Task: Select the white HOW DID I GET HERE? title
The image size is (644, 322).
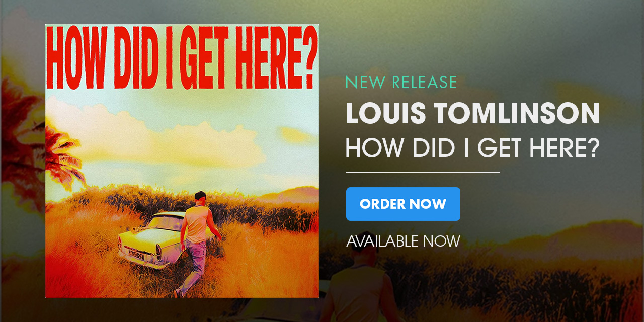Action: [x=472, y=148]
